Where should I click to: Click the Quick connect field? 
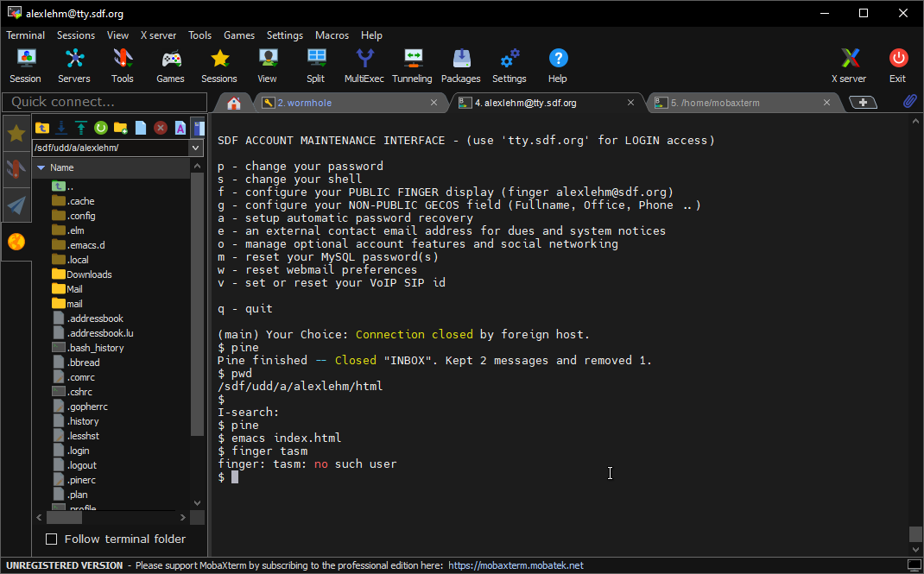coord(104,102)
